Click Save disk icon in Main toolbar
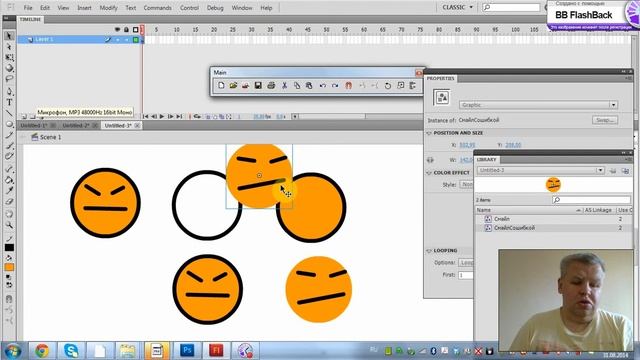The image size is (640, 360). pos(258,85)
